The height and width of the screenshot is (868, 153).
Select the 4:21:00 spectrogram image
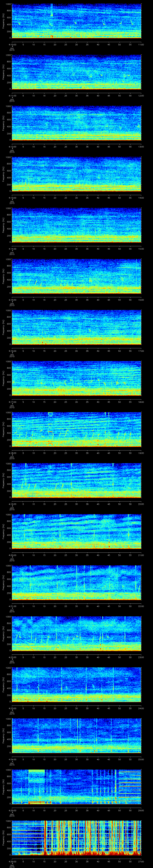(x=77, y=582)
